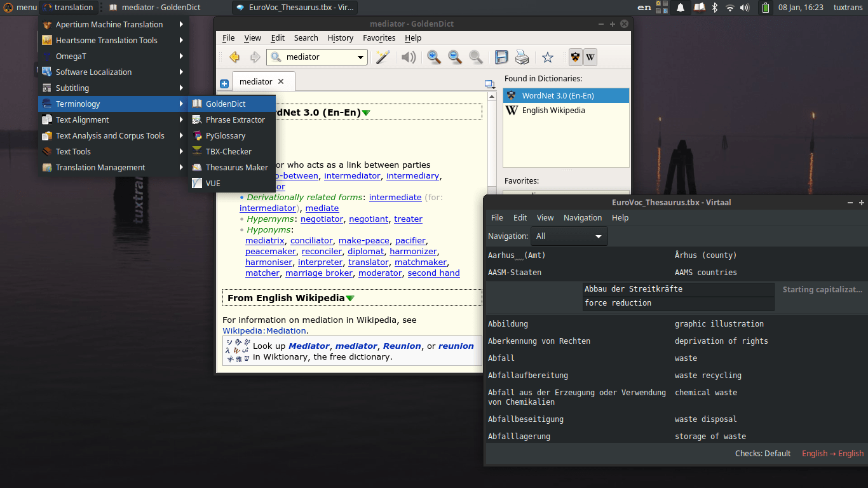Expand the Text Alignment submenu
Screen dimensions: 868x488
[114, 119]
